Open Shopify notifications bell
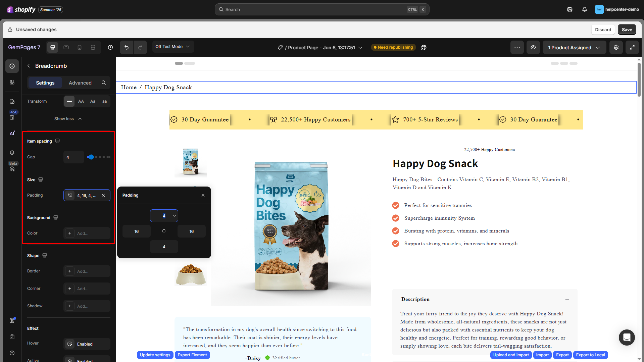 (x=585, y=9)
